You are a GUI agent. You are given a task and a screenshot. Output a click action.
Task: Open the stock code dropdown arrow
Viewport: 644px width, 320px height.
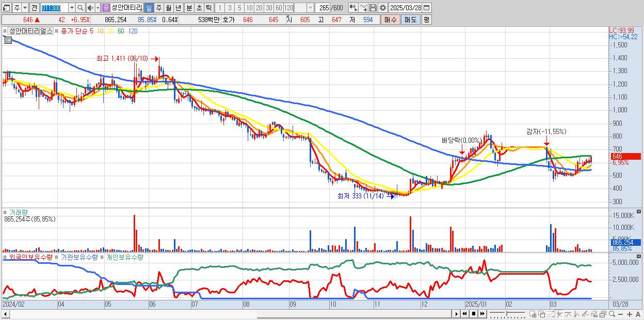72,8
